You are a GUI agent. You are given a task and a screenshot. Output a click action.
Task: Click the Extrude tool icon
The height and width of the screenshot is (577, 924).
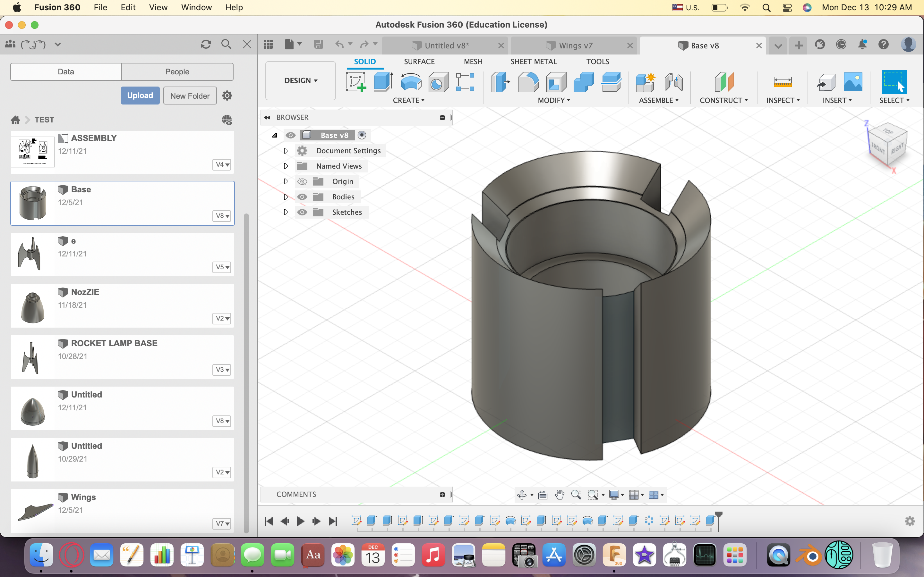click(x=383, y=82)
